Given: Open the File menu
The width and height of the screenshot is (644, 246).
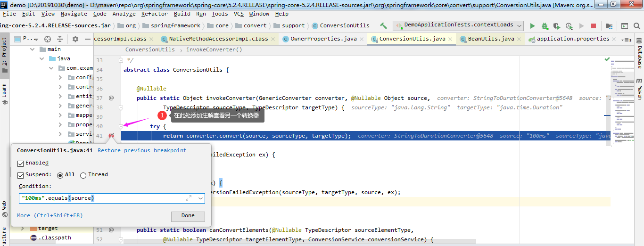Looking at the screenshot, I should coord(9,14).
